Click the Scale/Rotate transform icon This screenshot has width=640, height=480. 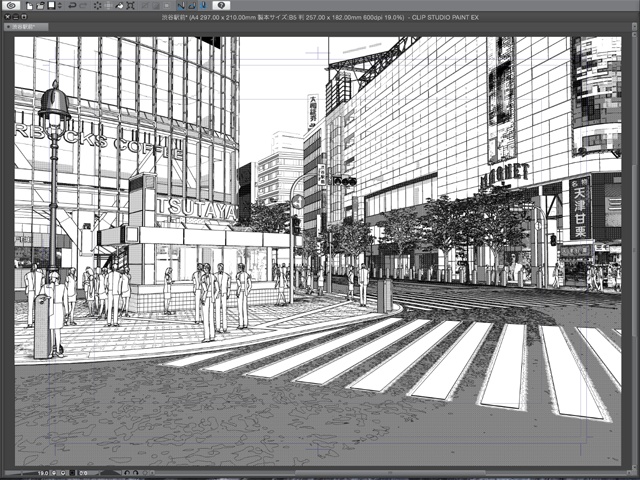(130, 6)
